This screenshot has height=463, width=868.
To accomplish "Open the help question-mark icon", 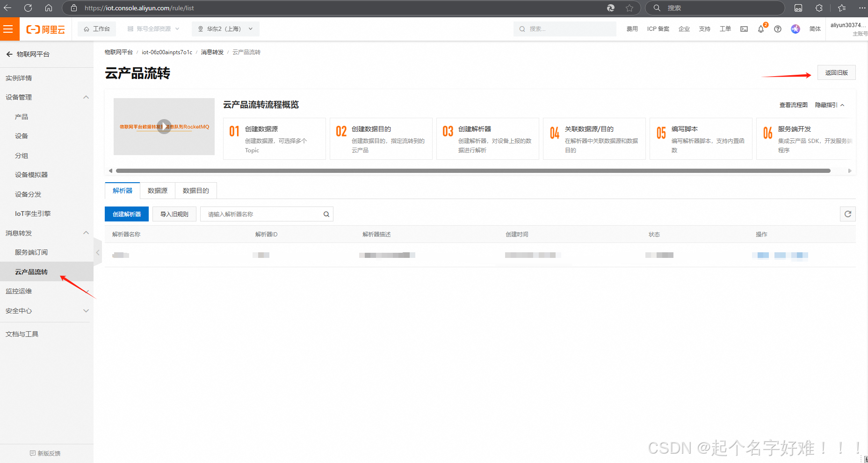I will (x=778, y=29).
